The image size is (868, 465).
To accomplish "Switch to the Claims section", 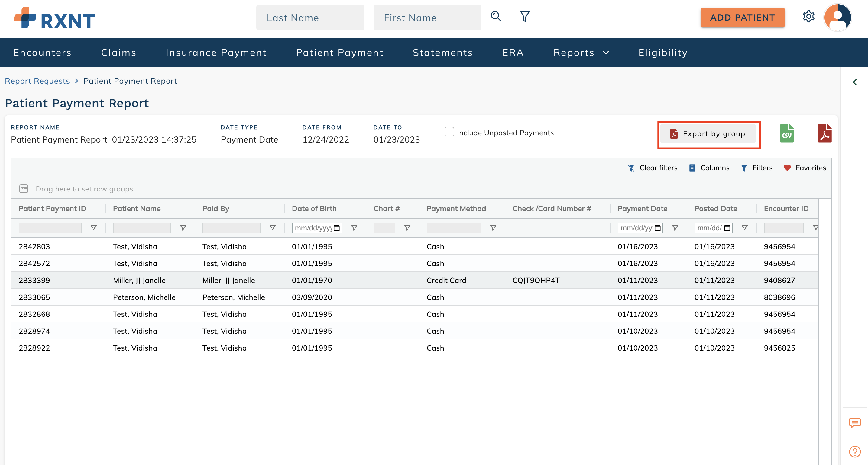I will pos(118,53).
